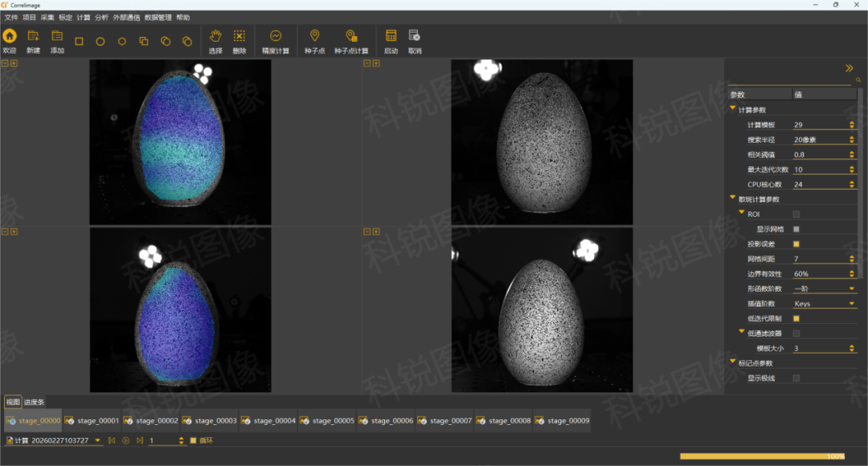This screenshot has width=868, height=466.
Task: Click the progress bar showing 100%
Action: click(762, 456)
